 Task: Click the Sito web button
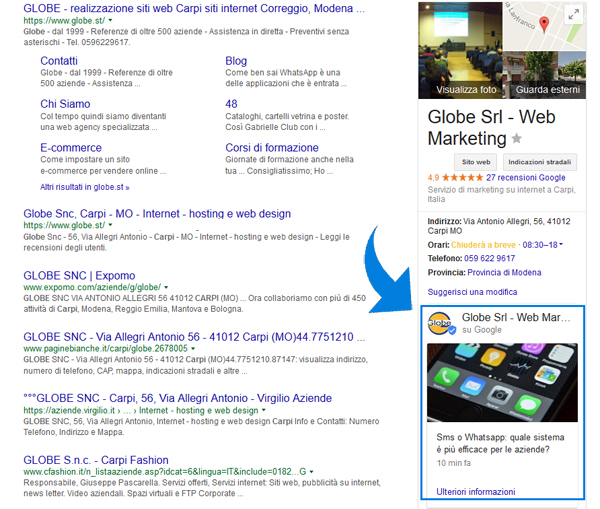point(476,162)
